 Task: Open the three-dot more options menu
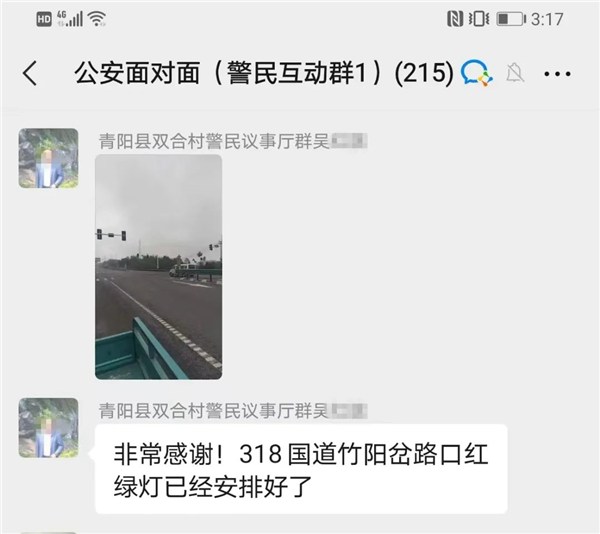[558, 73]
